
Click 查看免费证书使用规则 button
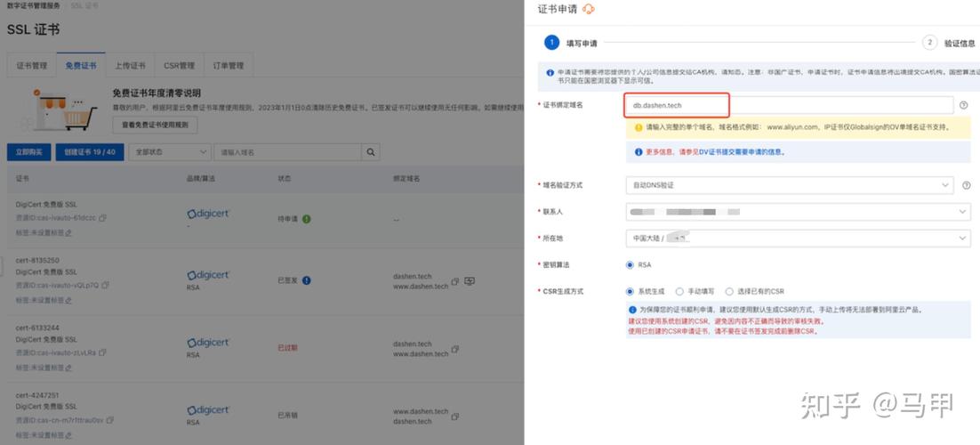tap(155, 125)
